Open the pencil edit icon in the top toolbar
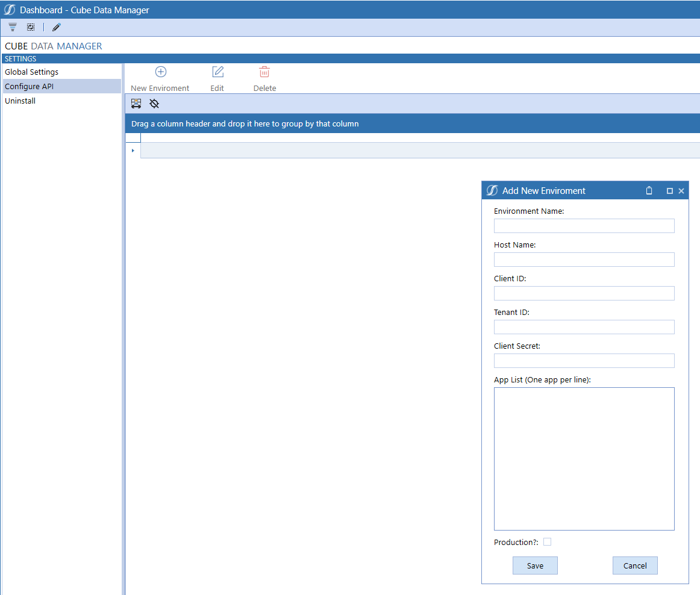The height and width of the screenshot is (595, 700). coord(55,26)
